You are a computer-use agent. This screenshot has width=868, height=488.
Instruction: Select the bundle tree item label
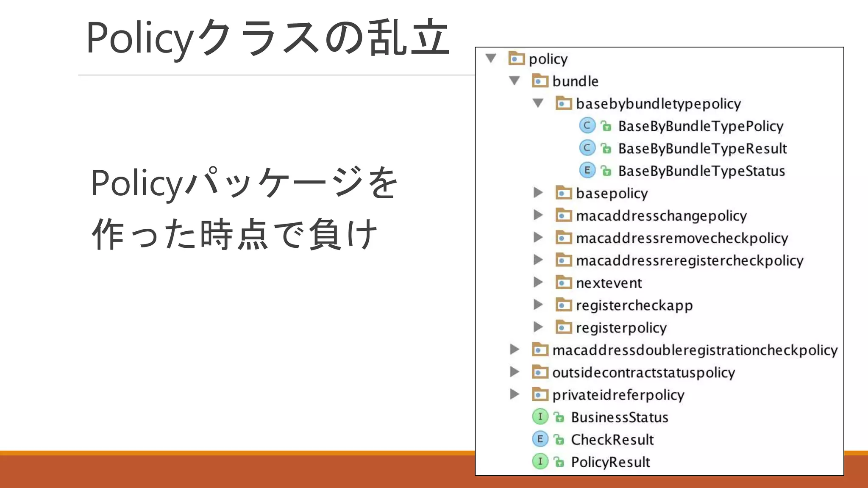click(x=576, y=81)
